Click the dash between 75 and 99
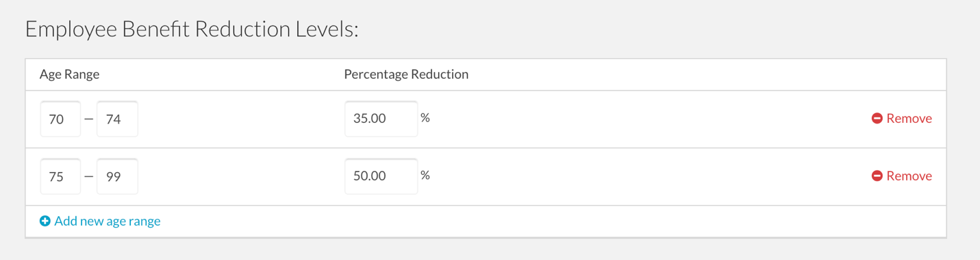 click(x=88, y=177)
